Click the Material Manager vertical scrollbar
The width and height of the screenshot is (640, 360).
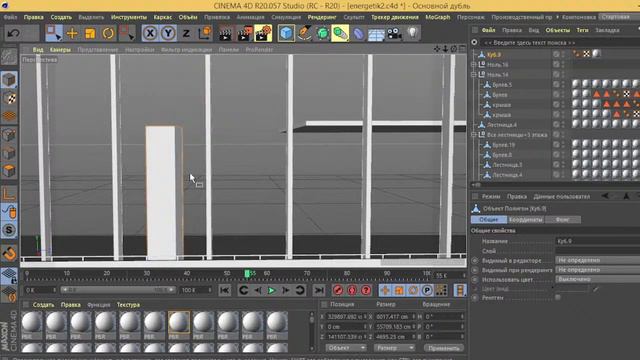[x=312, y=330]
